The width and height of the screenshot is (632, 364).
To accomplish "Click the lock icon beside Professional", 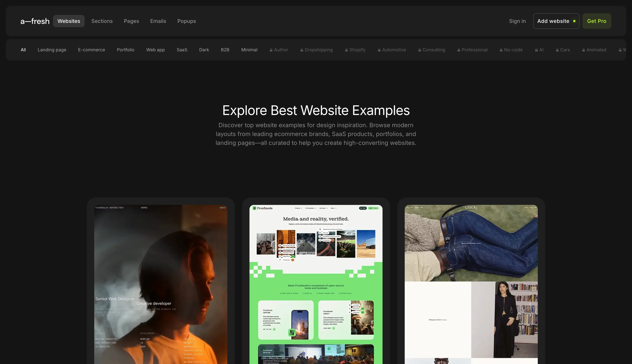I will point(458,50).
